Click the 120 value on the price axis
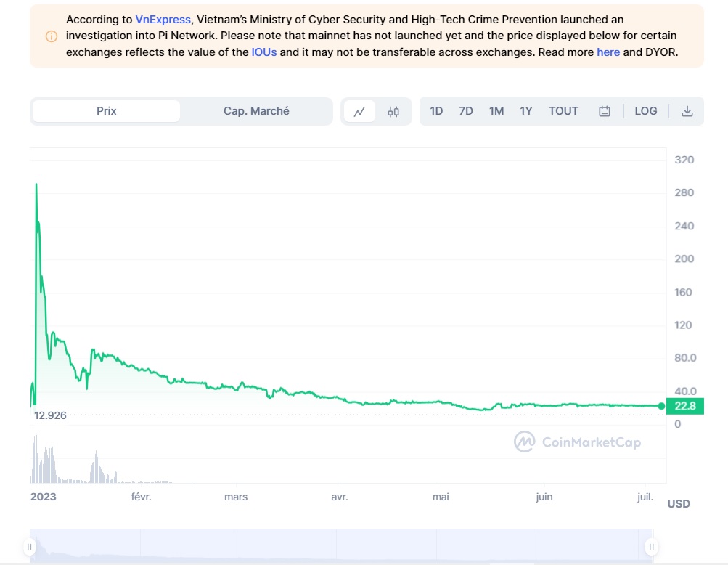The image size is (728, 565). 684,325
